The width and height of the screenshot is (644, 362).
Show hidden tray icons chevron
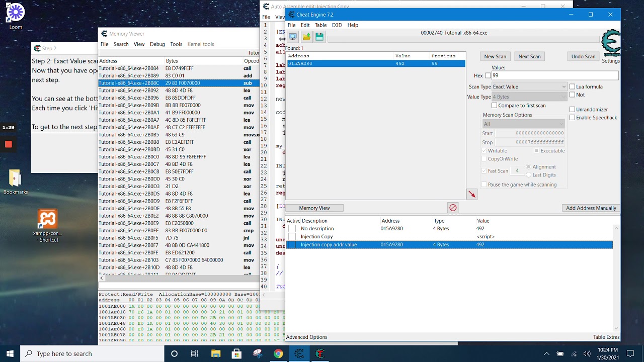547,353
